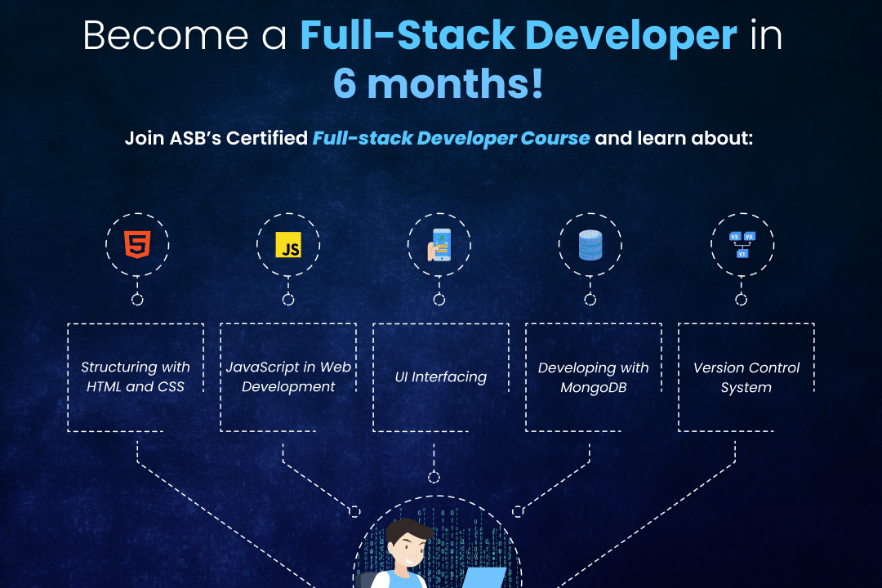The width and height of the screenshot is (882, 588).
Task: Click the mobile UI interfacing icon
Action: [439, 243]
